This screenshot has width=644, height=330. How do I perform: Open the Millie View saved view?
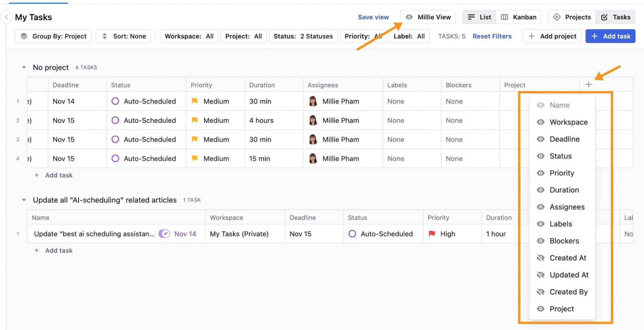coord(428,17)
